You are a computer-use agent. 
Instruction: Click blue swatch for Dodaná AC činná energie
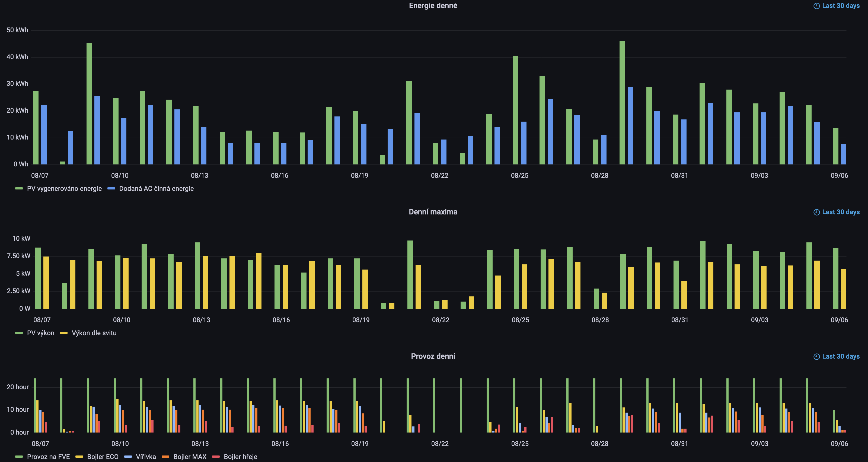point(111,188)
